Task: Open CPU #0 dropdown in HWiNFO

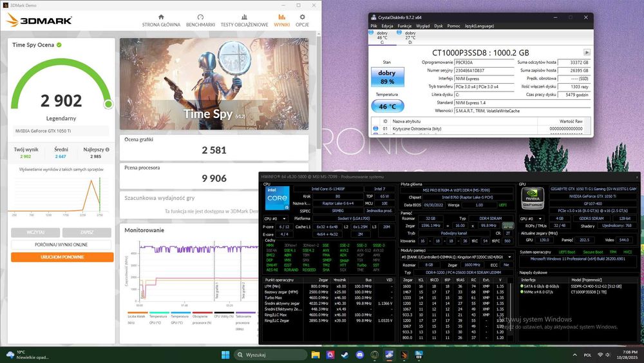Action: pos(275,219)
